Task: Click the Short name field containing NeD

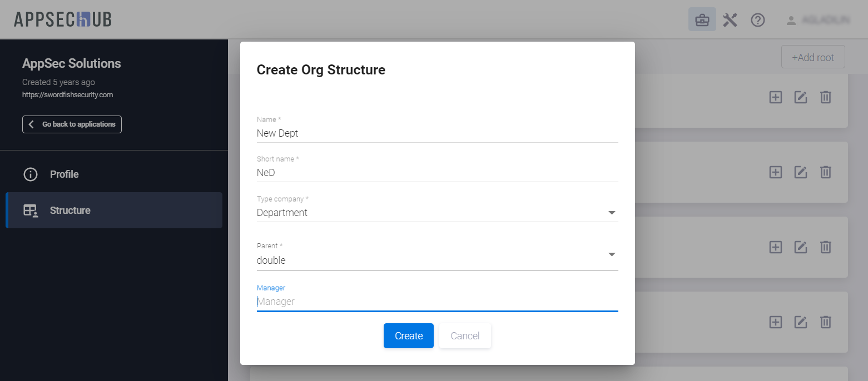Action: click(x=437, y=173)
